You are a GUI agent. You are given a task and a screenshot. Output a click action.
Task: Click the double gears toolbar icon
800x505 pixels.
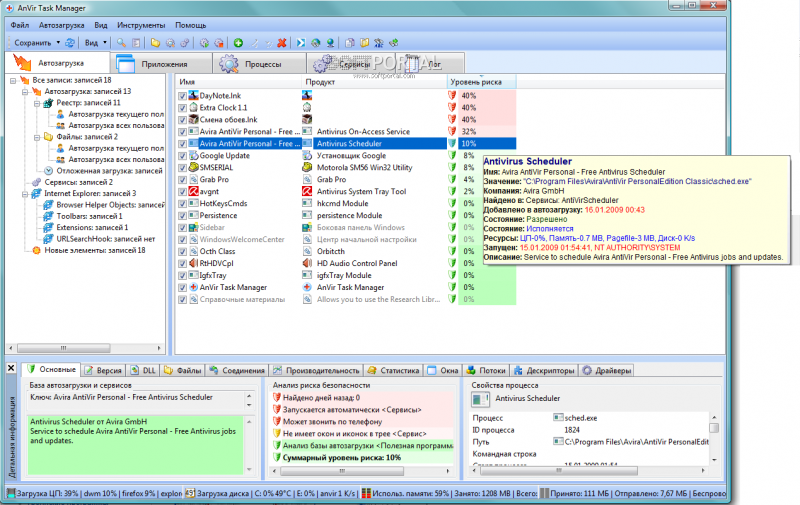point(185,43)
